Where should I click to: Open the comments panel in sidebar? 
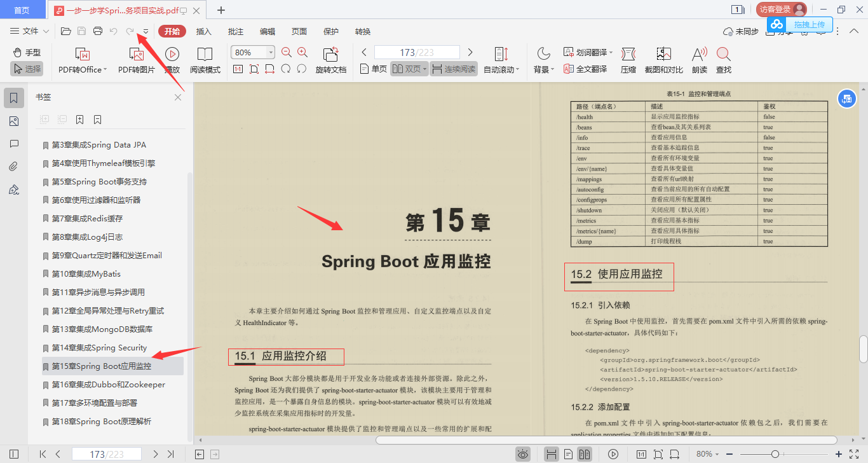pos(14,144)
